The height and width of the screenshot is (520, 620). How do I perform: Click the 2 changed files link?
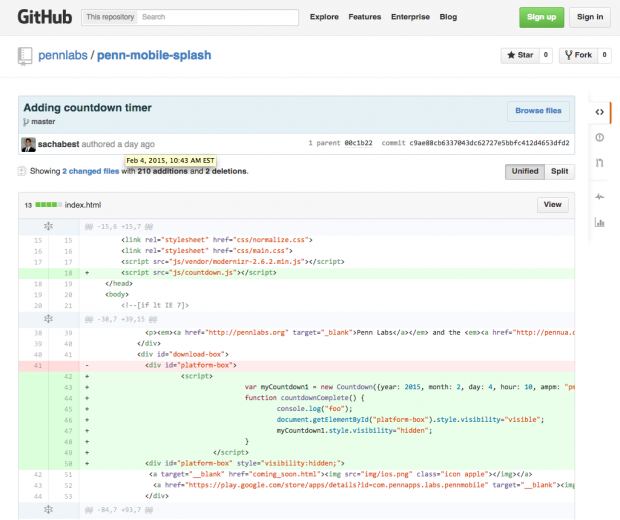(x=91, y=171)
